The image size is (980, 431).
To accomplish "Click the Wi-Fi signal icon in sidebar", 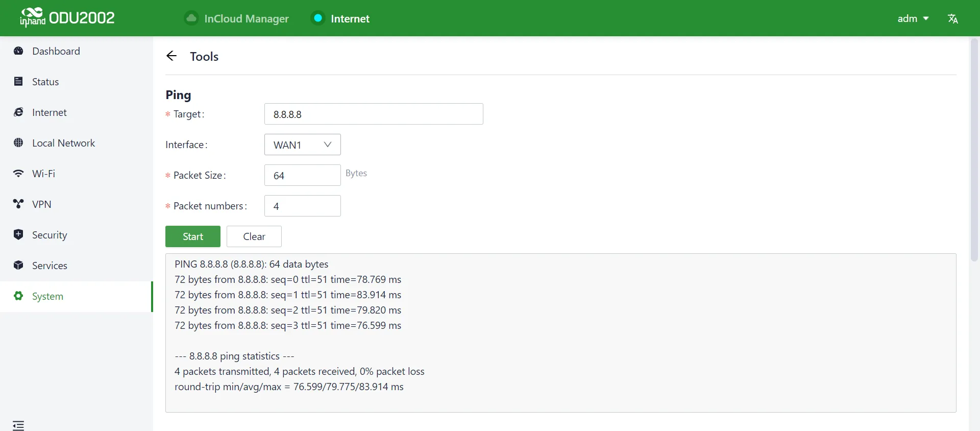I will tap(18, 174).
